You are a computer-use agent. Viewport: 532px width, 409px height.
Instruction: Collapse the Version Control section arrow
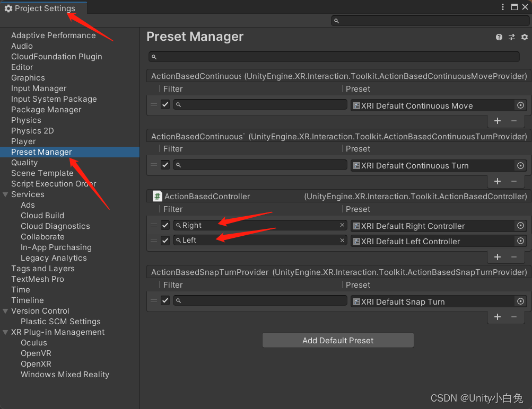[x=5, y=311]
